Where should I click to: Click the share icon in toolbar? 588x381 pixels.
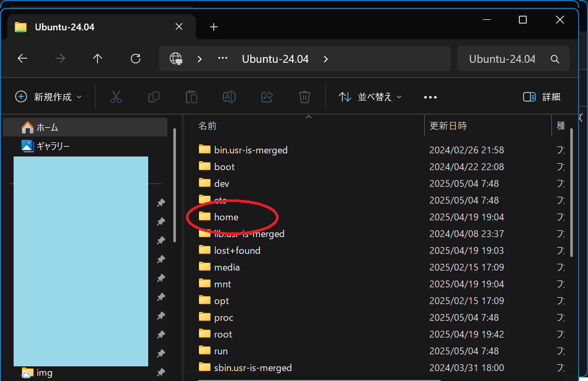(267, 97)
